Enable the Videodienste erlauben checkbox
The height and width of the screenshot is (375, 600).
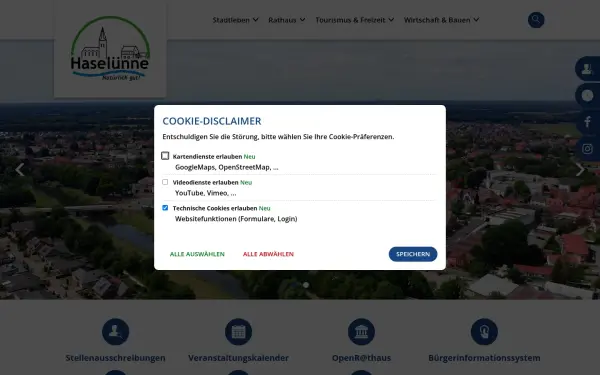pos(165,182)
